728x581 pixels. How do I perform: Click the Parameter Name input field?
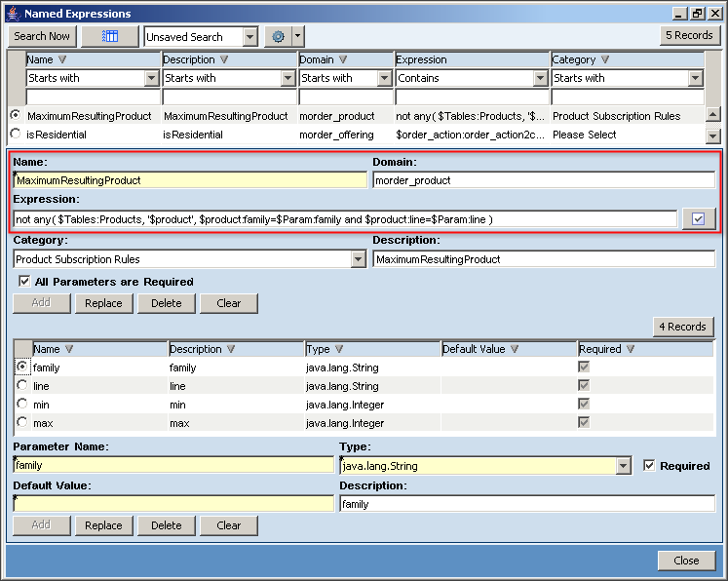(173, 466)
